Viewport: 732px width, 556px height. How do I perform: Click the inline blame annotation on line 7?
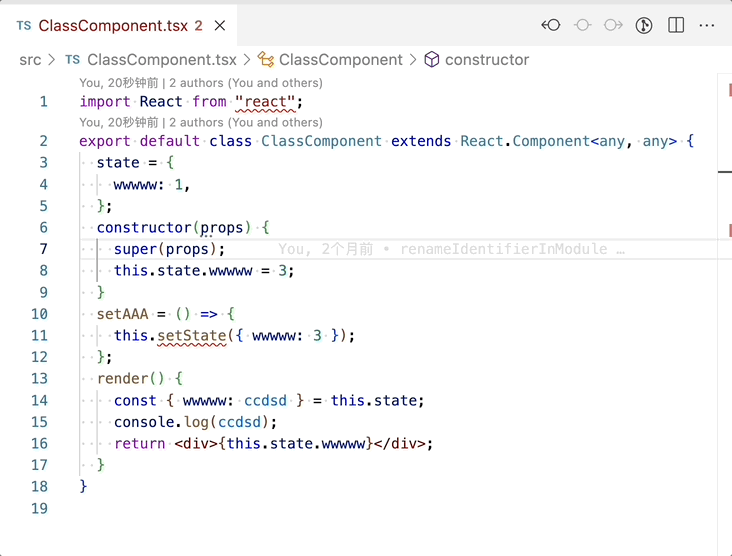point(451,249)
